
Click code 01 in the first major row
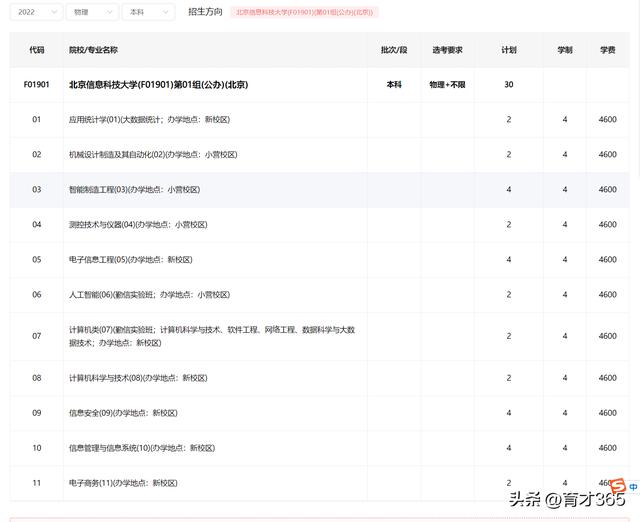point(37,120)
